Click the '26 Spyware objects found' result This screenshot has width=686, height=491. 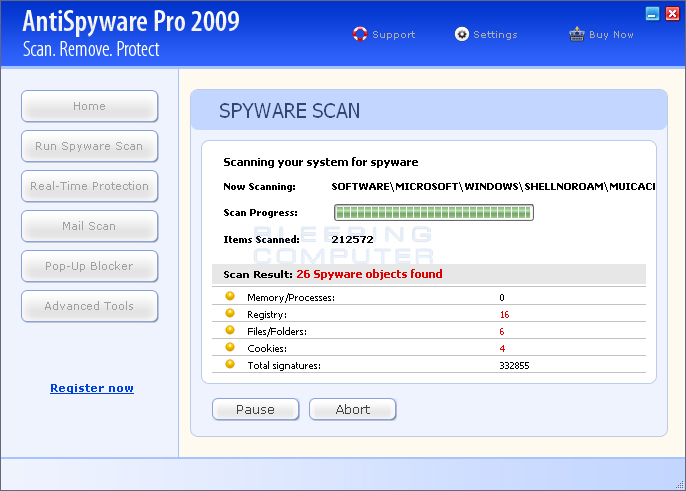click(x=369, y=274)
